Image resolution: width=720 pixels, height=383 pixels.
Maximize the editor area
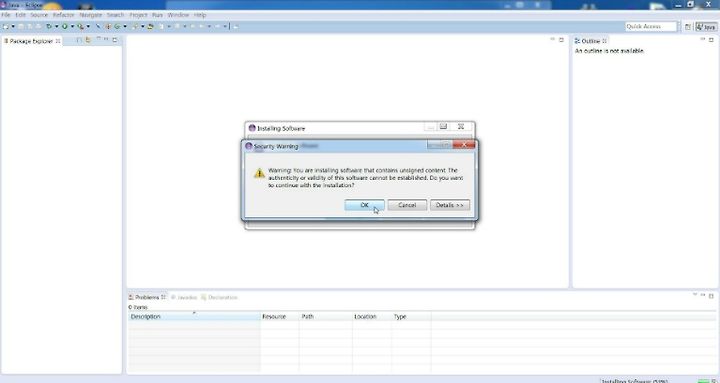[561, 40]
